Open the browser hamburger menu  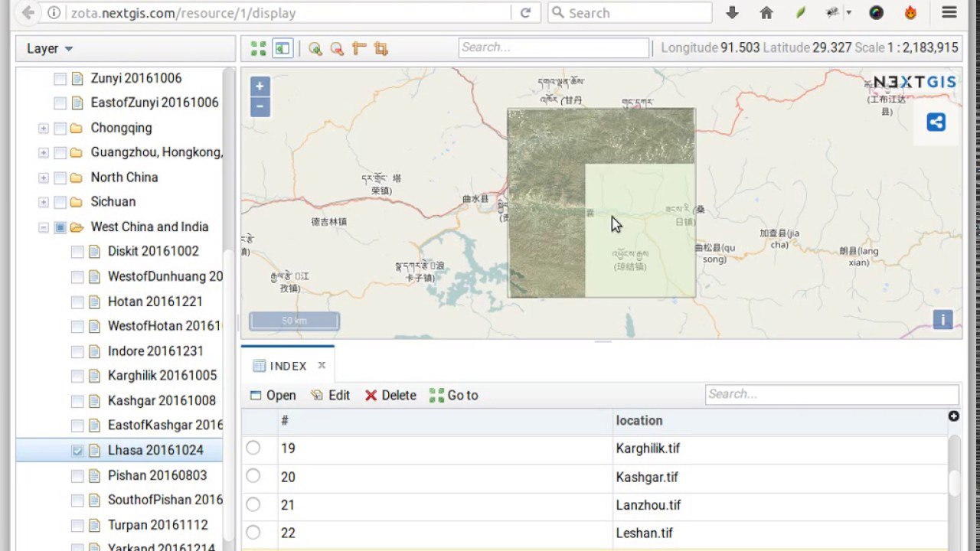pos(949,13)
